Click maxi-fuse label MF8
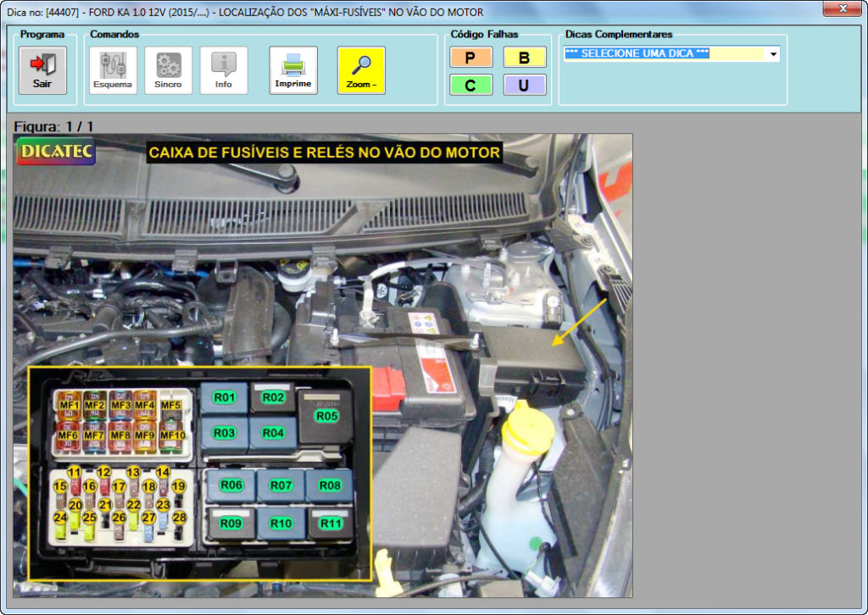868x615 pixels. 120,435
